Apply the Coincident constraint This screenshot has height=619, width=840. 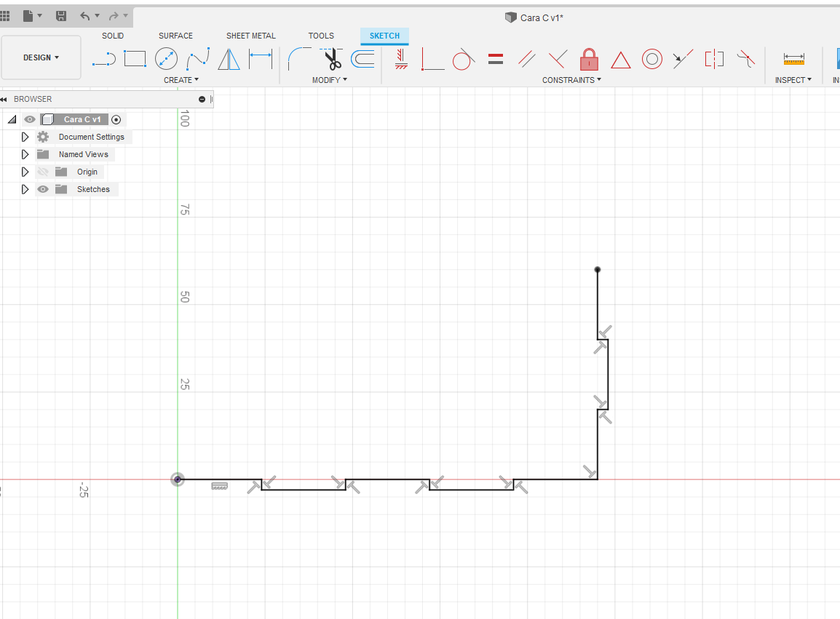(x=433, y=59)
